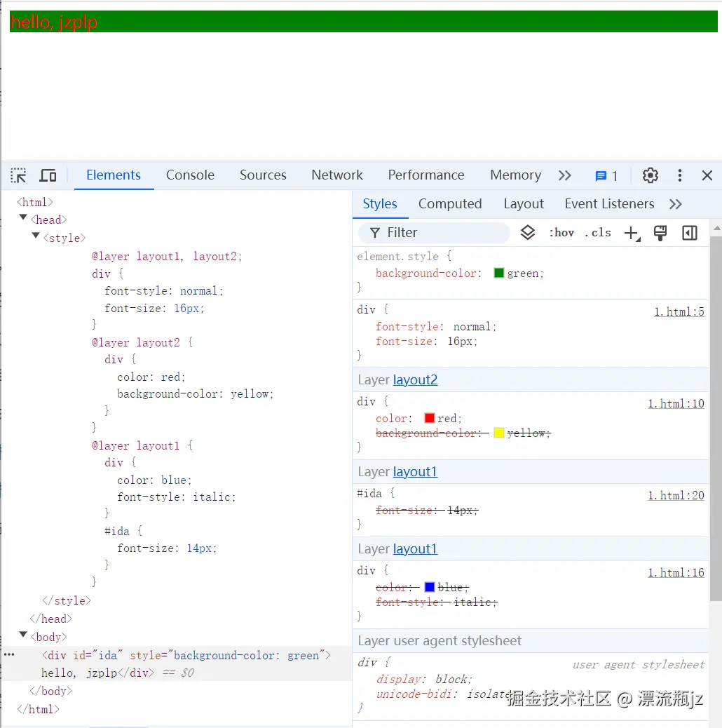Screen dimensions: 722x728
Task: Open the layout1 link above #ida rule
Action: coord(415,472)
